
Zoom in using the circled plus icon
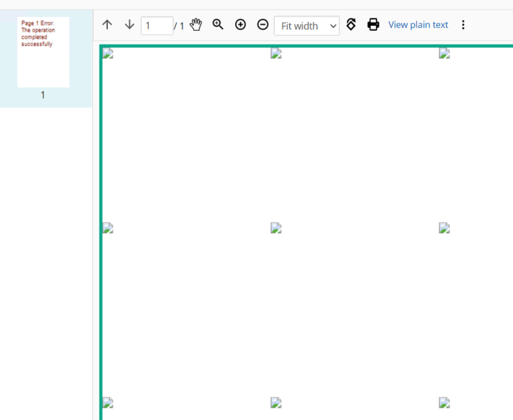tap(240, 25)
